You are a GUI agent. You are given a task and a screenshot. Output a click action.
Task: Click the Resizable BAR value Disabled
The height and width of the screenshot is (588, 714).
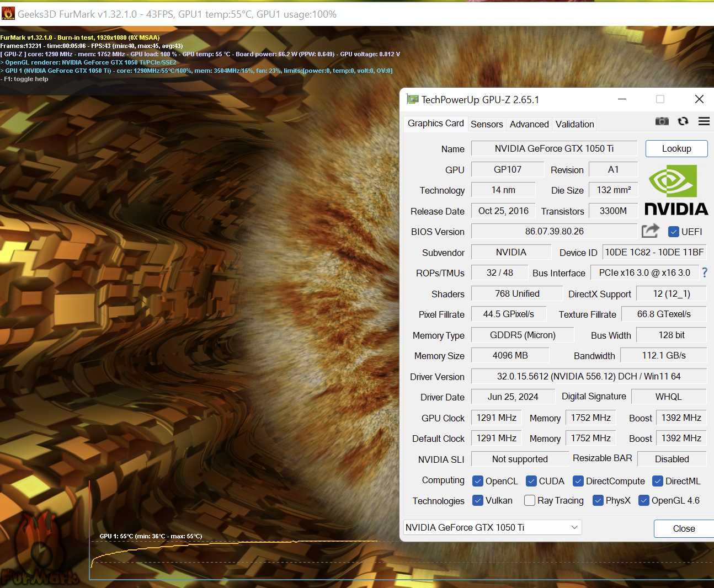[x=672, y=459]
